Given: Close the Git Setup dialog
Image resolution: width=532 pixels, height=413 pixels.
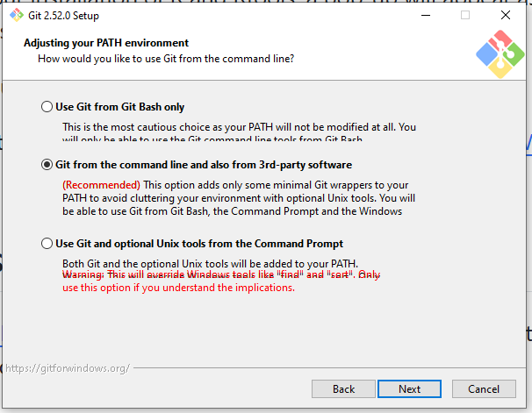Looking at the screenshot, I should (x=505, y=15).
